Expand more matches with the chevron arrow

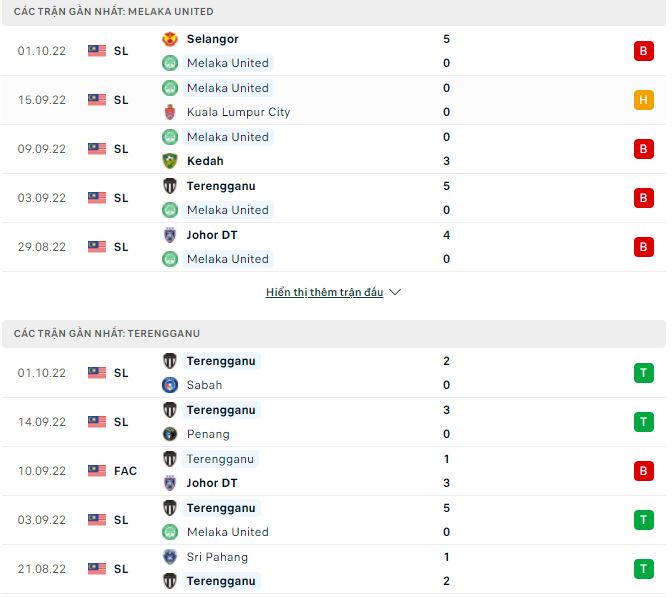(395, 293)
